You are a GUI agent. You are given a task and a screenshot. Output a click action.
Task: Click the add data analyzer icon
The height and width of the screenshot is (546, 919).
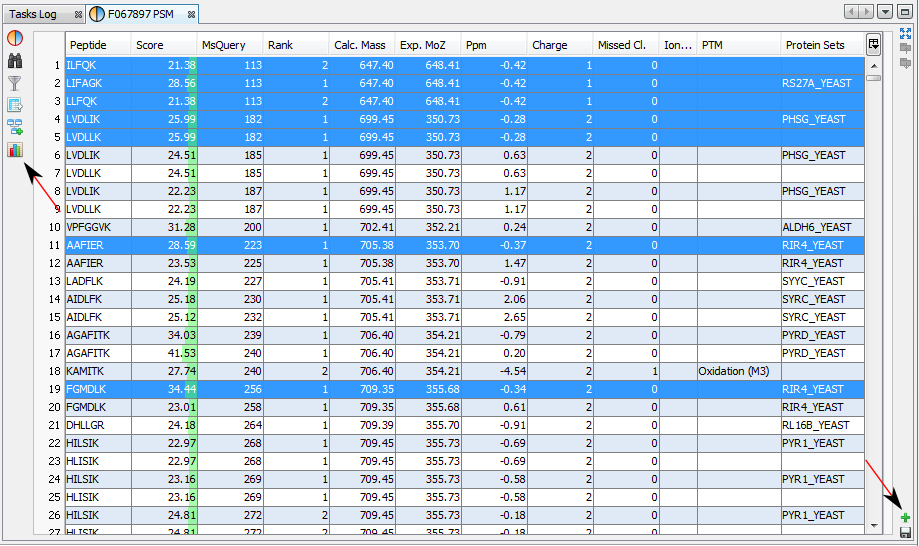(15, 127)
